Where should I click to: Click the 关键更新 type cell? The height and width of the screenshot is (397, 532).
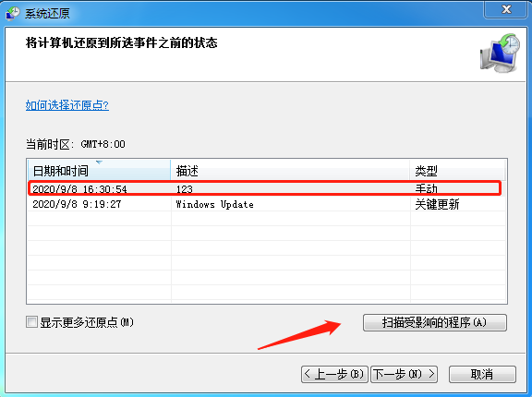[437, 204]
